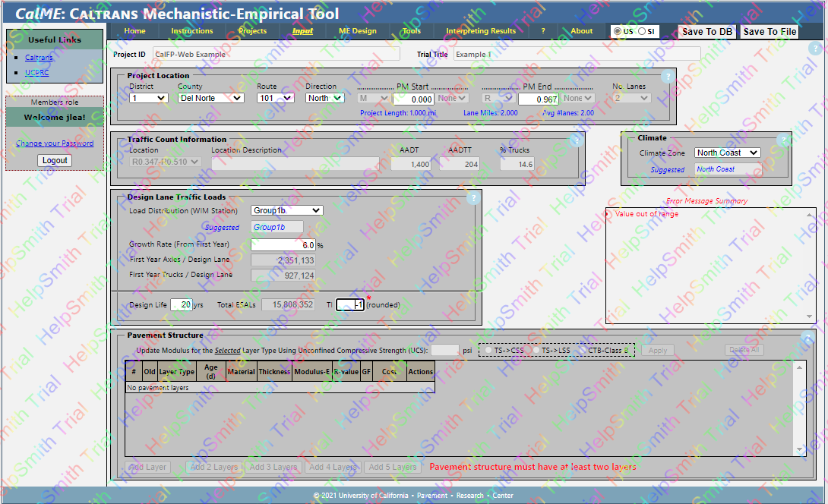Click suggested load distribution Group1b

point(277,227)
